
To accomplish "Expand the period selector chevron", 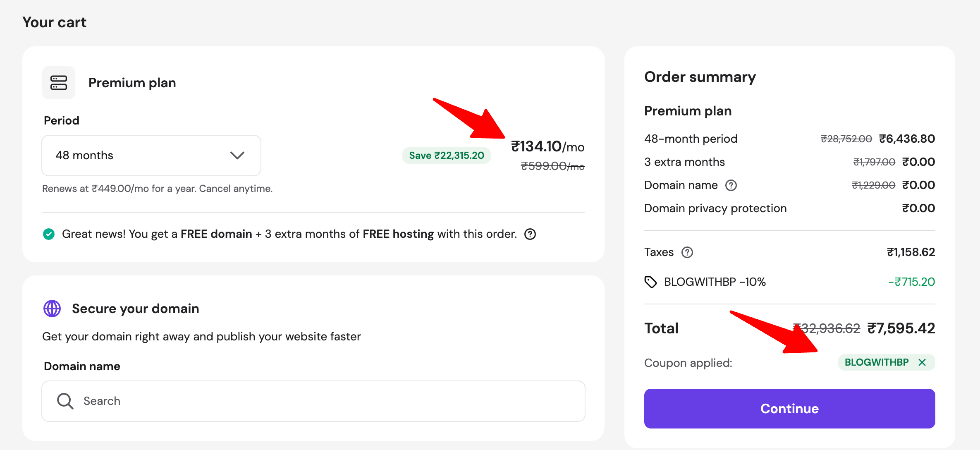I will (x=237, y=156).
